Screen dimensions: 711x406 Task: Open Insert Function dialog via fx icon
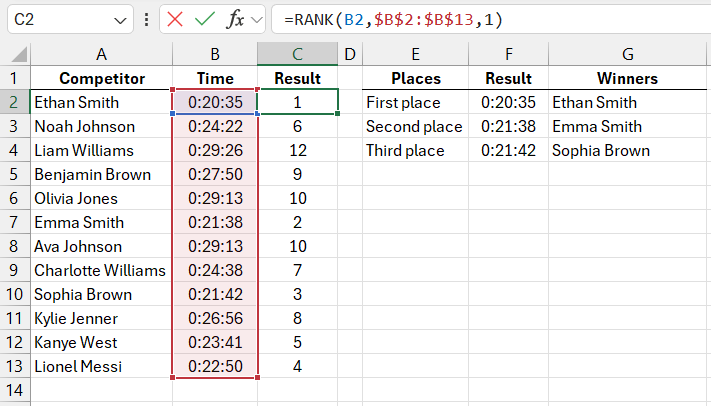234,20
